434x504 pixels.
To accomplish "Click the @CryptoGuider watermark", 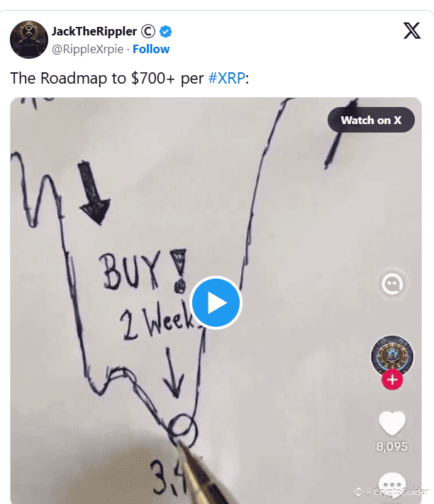I will [x=391, y=491].
